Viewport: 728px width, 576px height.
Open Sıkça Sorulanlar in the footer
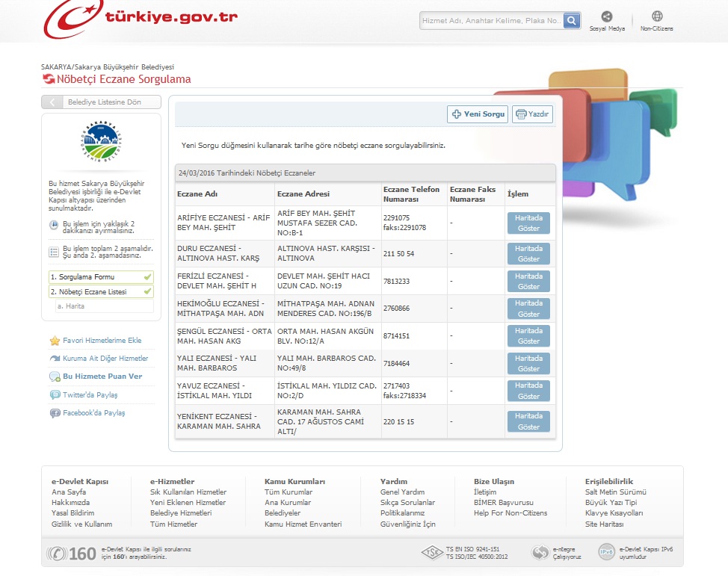point(407,503)
